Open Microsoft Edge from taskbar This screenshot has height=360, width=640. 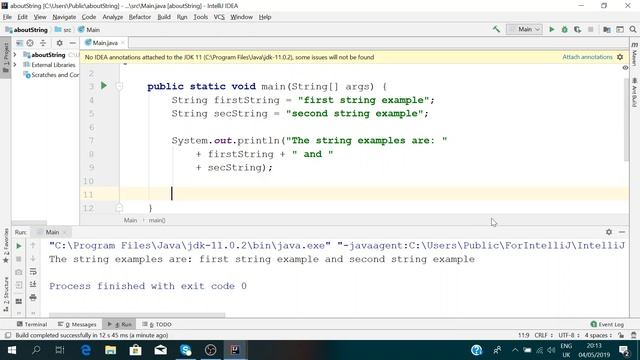pos(86,350)
